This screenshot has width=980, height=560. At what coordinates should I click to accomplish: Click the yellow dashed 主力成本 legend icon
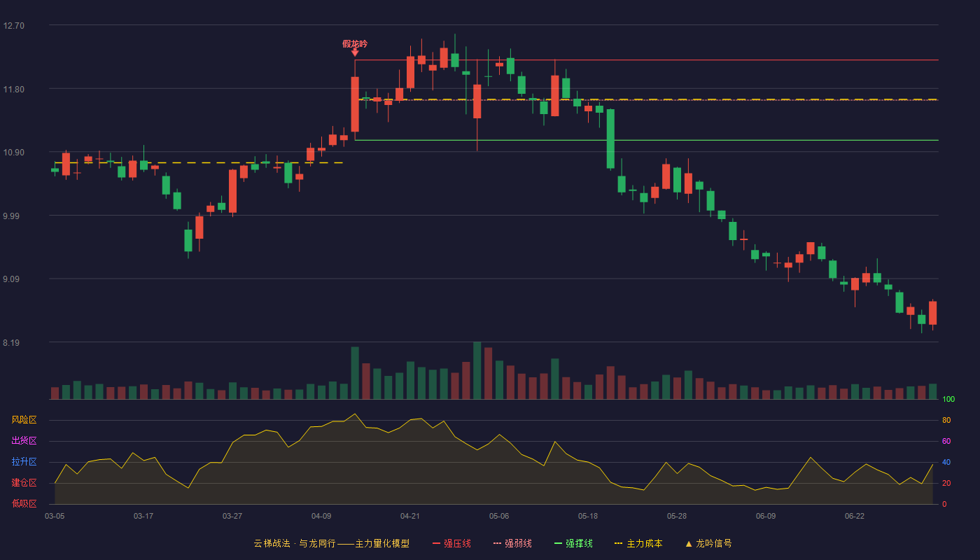(618, 543)
